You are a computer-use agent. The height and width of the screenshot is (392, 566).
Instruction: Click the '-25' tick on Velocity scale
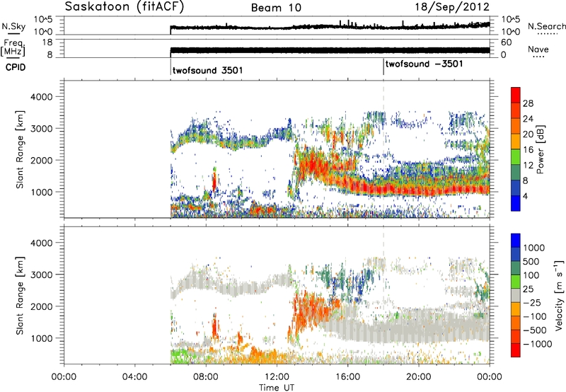(x=532, y=303)
